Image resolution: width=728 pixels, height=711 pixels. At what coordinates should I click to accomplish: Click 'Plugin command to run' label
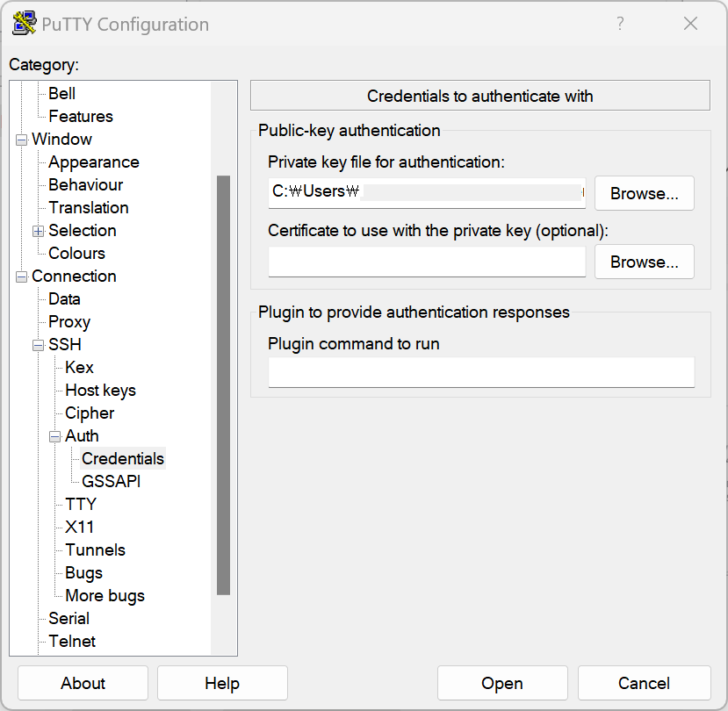354,344
